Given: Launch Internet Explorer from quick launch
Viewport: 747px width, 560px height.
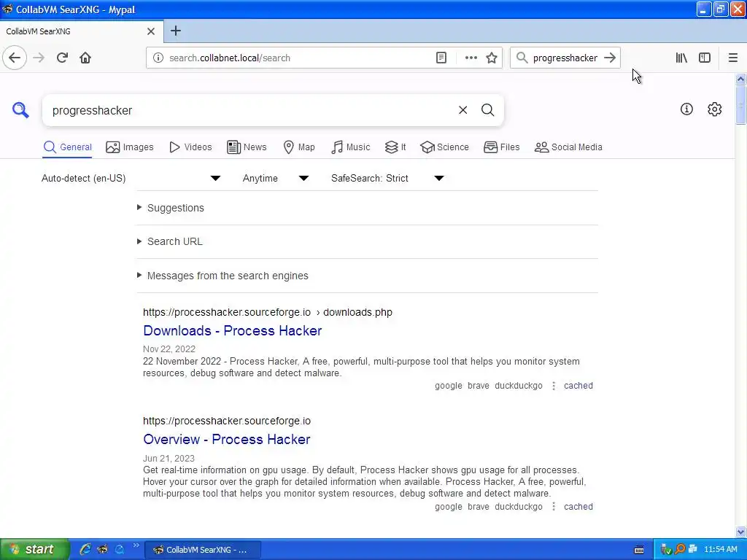Looking at the screenshot, I should click(x=85, y=550).
